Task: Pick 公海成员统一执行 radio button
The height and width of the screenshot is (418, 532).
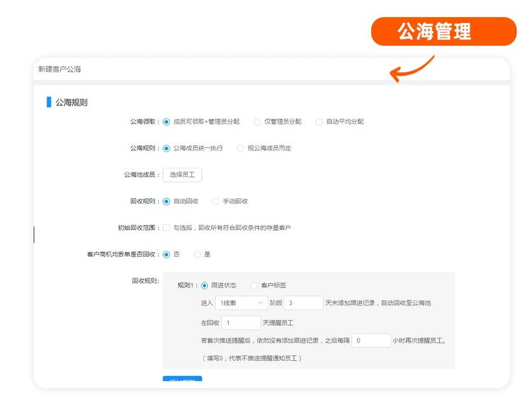Action: point(167,149)
